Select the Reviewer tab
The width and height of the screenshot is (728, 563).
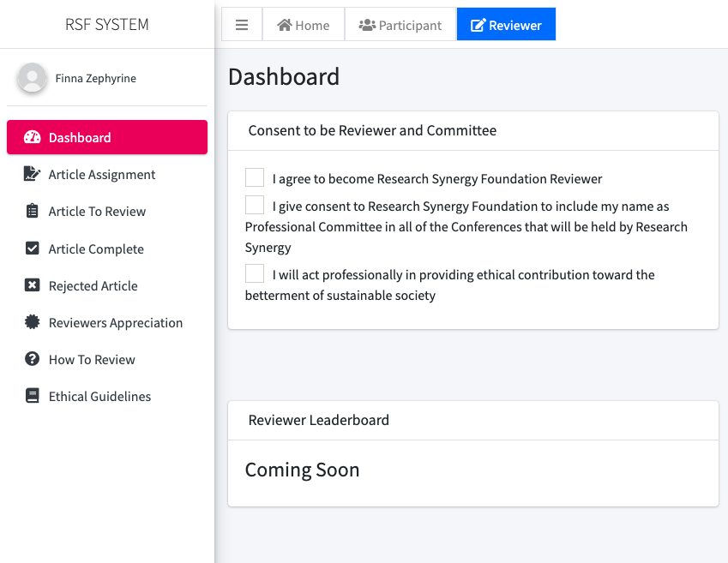pyautogui.click(x=506, y=25)
